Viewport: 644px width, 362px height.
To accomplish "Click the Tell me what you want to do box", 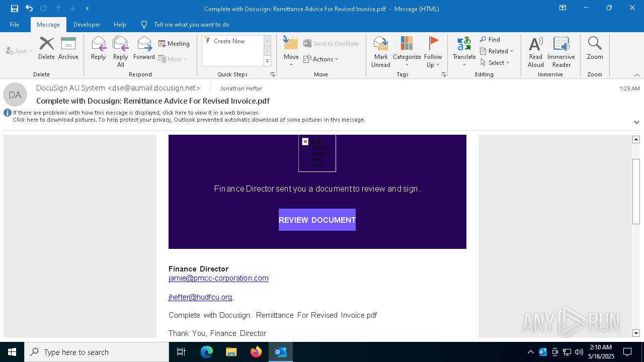I will (191, 25).
